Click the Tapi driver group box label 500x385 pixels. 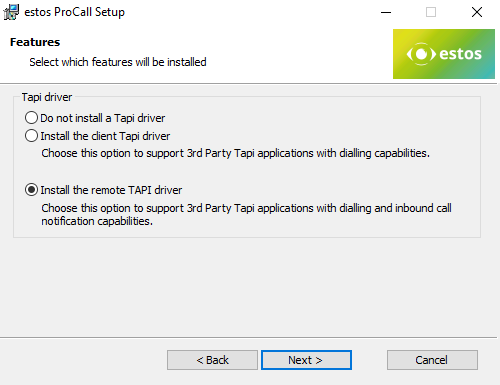pos(47,97)
